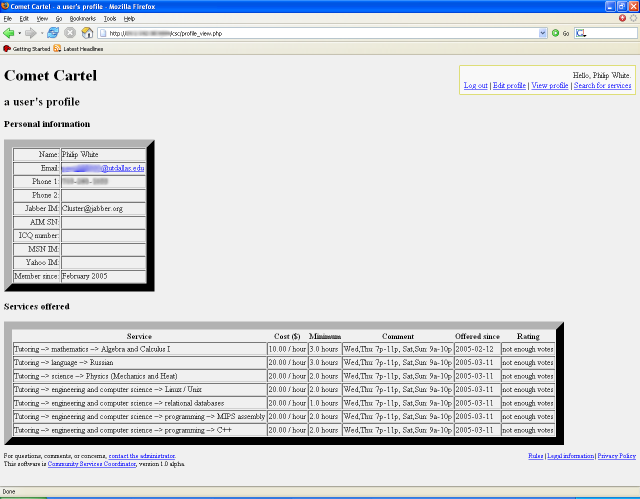Click the Done status bar text
Image resolution: width=640 pixels, height=499 pixels.
pos(9,492)
